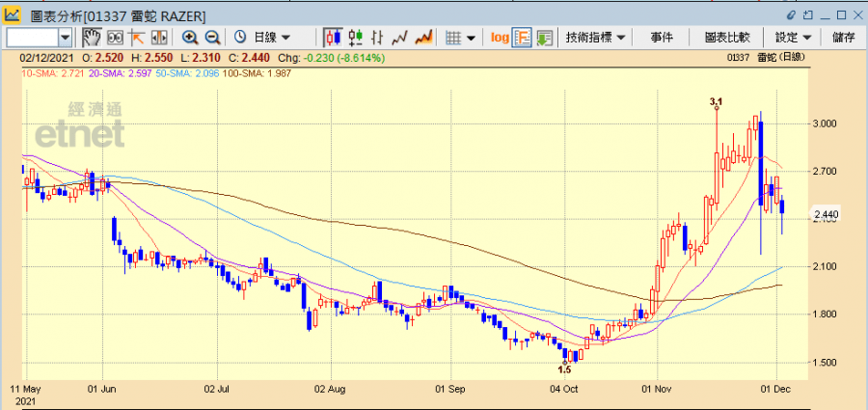
Task: Click the zoom in magnifier icon
Action: (x=190, y=38)
